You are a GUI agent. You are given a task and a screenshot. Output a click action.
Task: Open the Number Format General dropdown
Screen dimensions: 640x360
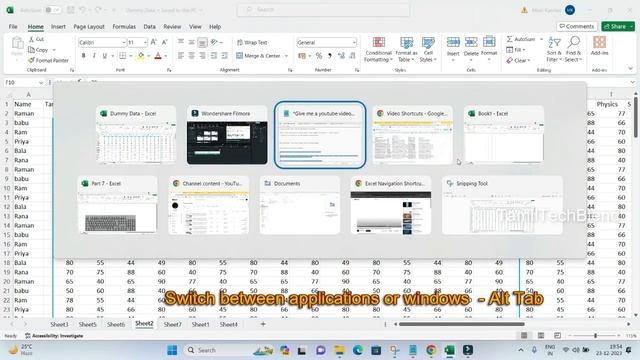[x=354, y=42]
